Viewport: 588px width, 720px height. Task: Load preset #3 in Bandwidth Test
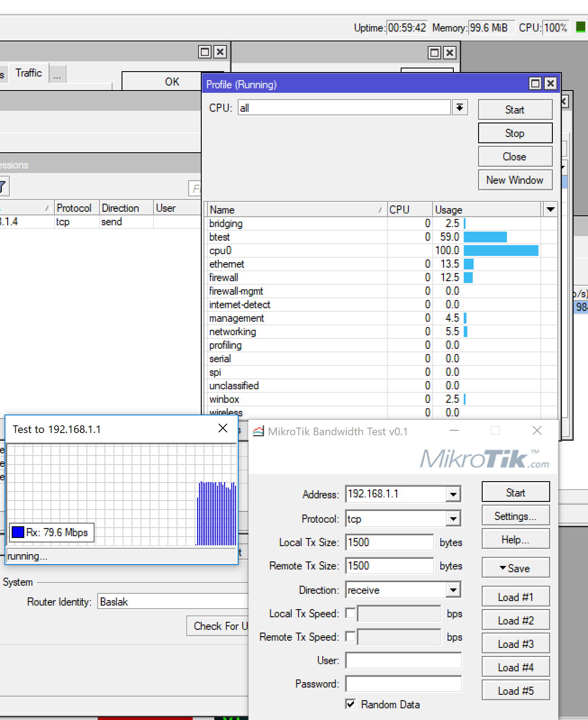click(516, 644)
